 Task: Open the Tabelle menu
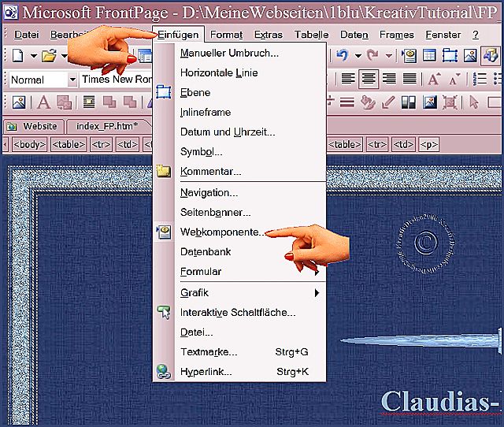point(312,35)
